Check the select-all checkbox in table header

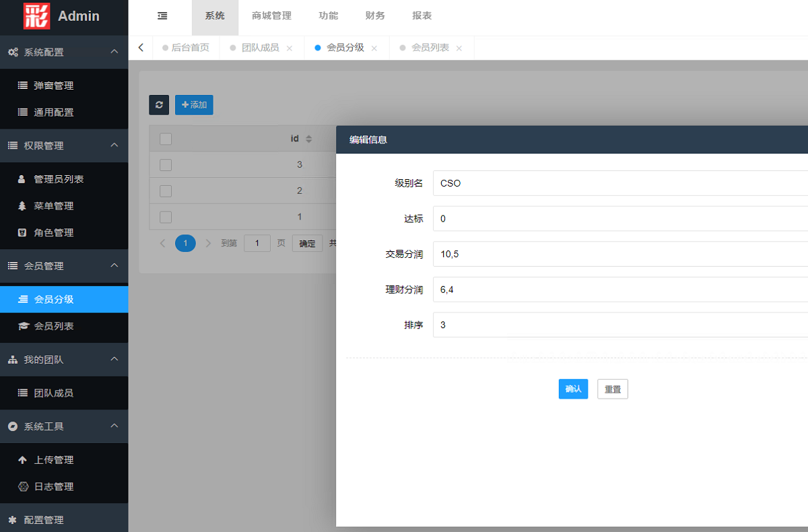pyautogui.click(x=166, y=139)
